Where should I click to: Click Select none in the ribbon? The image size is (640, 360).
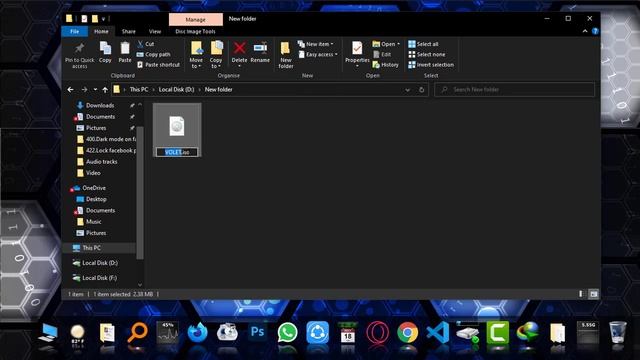click(x=427, y=54)
